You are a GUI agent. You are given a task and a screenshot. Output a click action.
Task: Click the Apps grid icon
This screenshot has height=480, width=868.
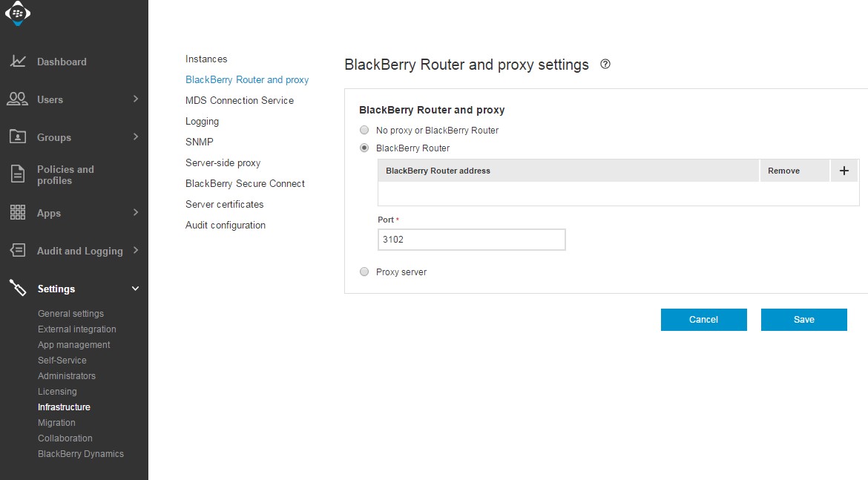(x=18, y=213)
